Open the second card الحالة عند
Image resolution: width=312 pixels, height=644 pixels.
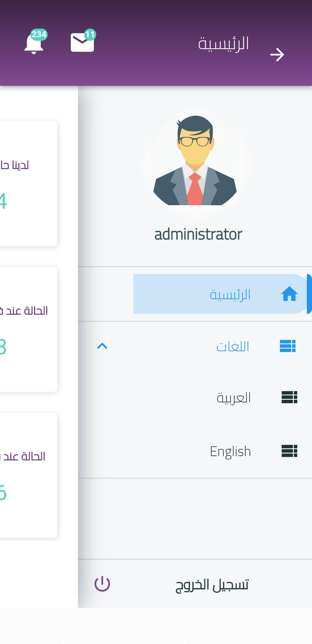(28, 330)
